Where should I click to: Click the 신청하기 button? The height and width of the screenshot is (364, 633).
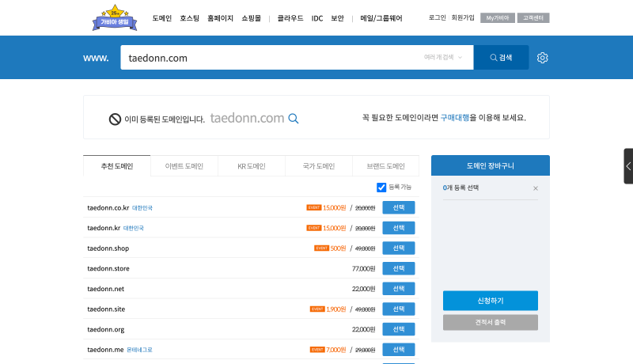(490, 301)
